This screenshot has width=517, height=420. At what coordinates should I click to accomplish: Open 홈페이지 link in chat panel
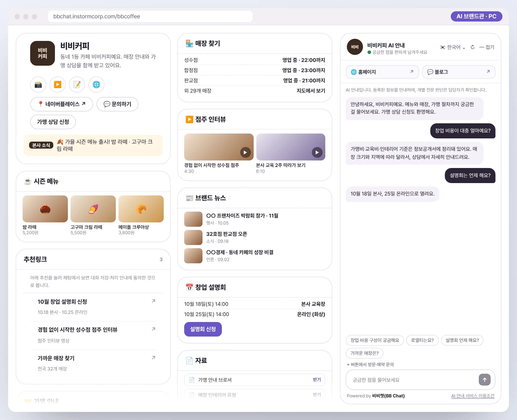click(x=382, y=72)
